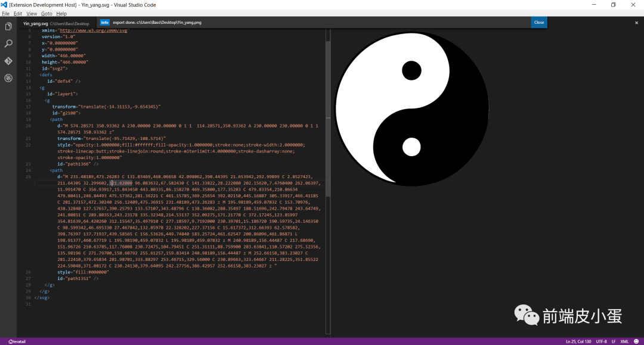Open the Explorer files icon in sidebar
Screen dimensions: 644x345
point(8,27)
